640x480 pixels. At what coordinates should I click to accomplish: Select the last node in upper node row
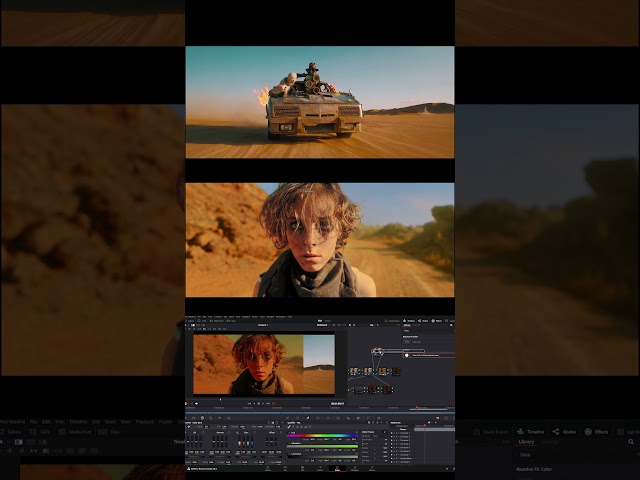(396, 371)
